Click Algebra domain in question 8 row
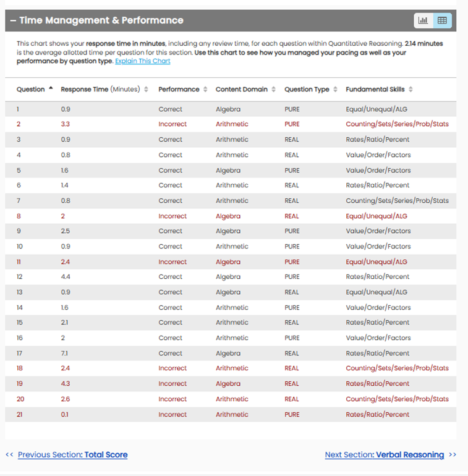The image size is (468, 476). [228, 216]
